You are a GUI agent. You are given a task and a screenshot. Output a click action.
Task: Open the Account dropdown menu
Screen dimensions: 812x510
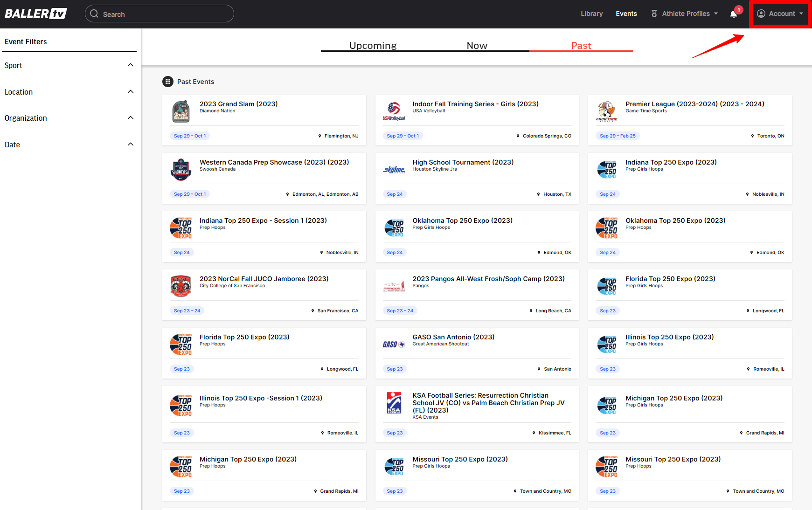780,14
